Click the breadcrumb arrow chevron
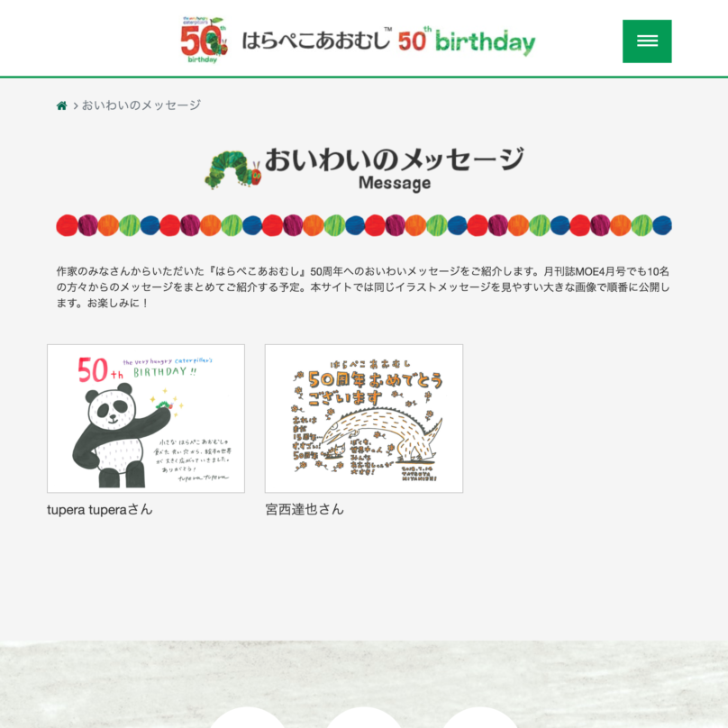Image resolution: width=728 pixels, height=728 pixels. tap(75, 106)
